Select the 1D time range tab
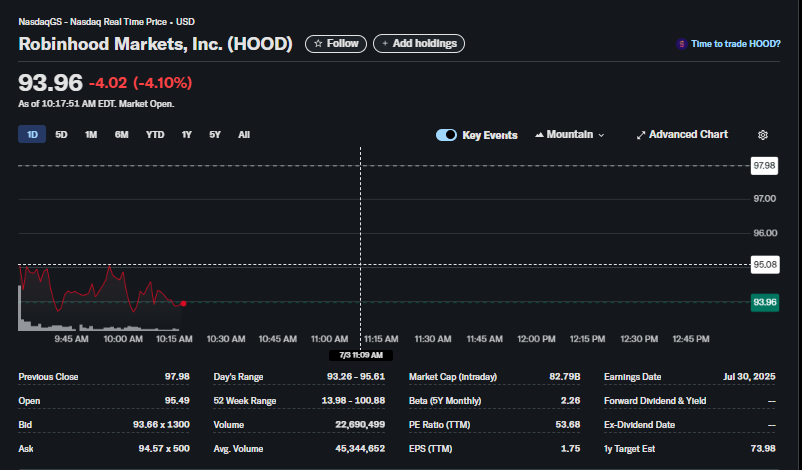 32,135
